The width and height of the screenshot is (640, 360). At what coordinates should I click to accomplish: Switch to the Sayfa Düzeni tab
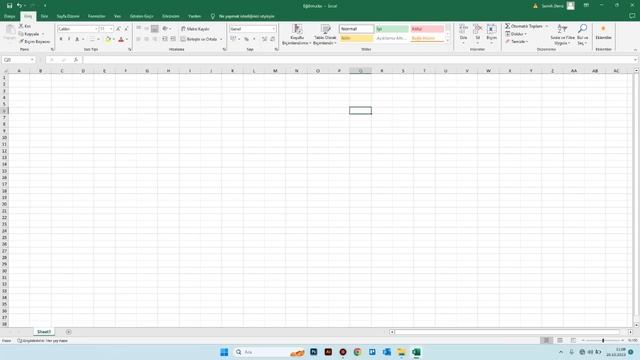pos(68,16)
